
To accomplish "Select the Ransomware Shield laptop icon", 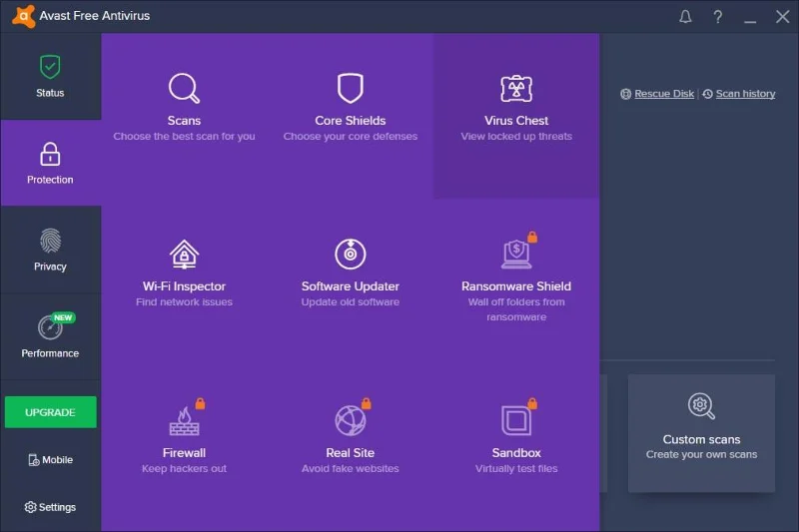I will [x=516, y=255].
